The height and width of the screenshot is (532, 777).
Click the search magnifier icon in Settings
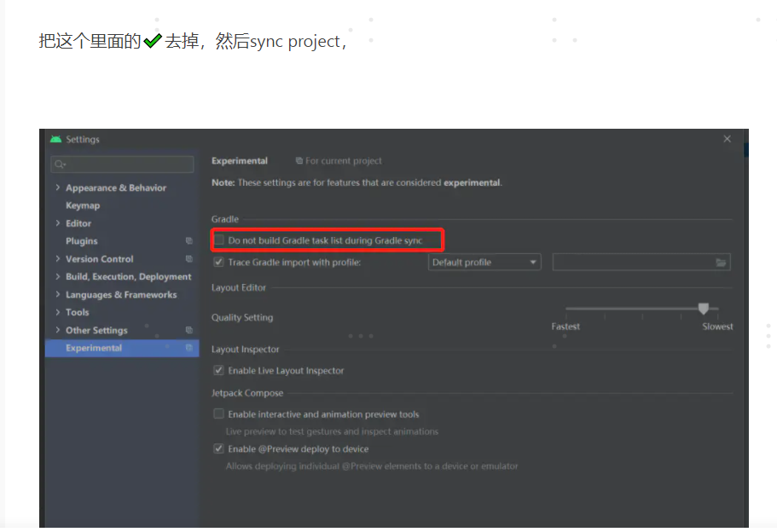point(60,165)
